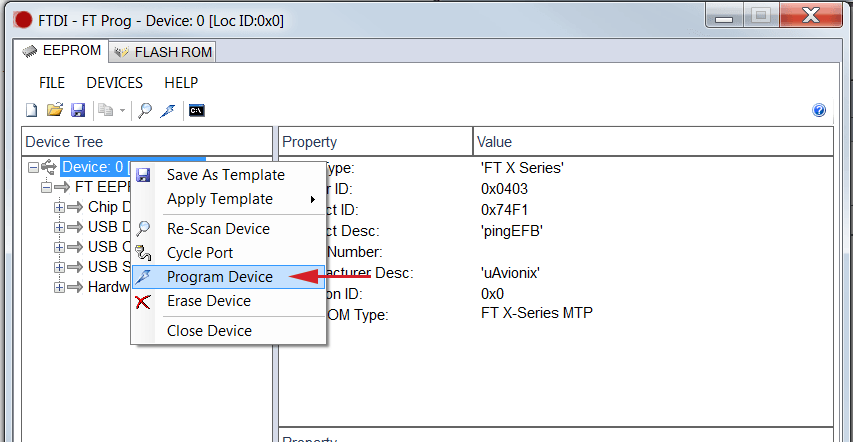Viewport: 853px width, 442px height.
Task: Expand the Chip Details tree node
Action: (59, 207)
